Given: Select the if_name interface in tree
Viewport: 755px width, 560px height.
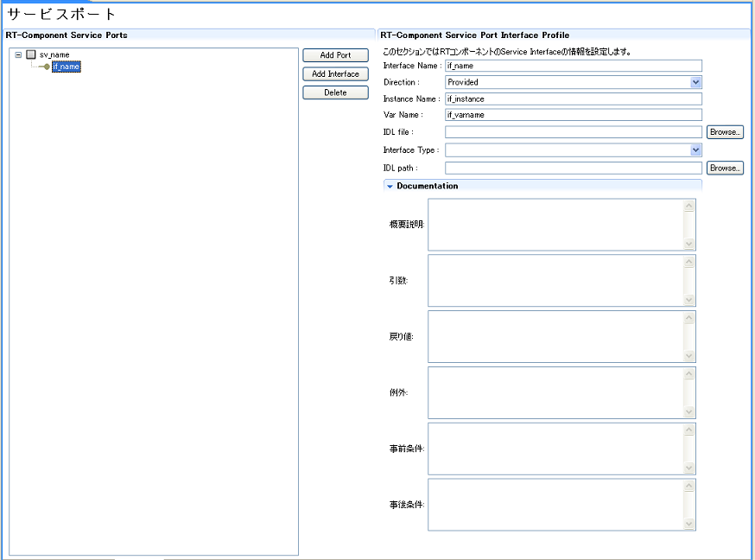Looking at the screenshot, I should 67,67.
